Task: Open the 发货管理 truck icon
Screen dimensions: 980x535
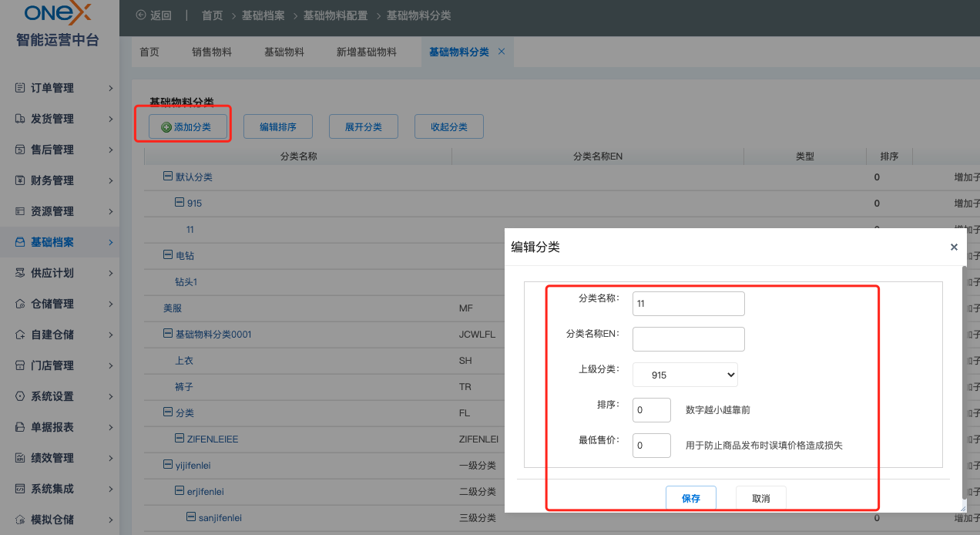Action: point(20,119)
